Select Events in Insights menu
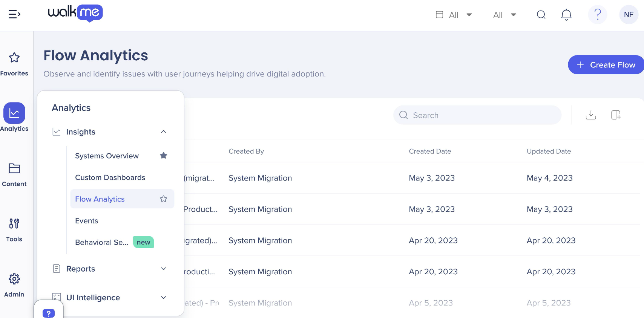Image resolution: width=644 pixels, height=318 pixels. (87, 221)
